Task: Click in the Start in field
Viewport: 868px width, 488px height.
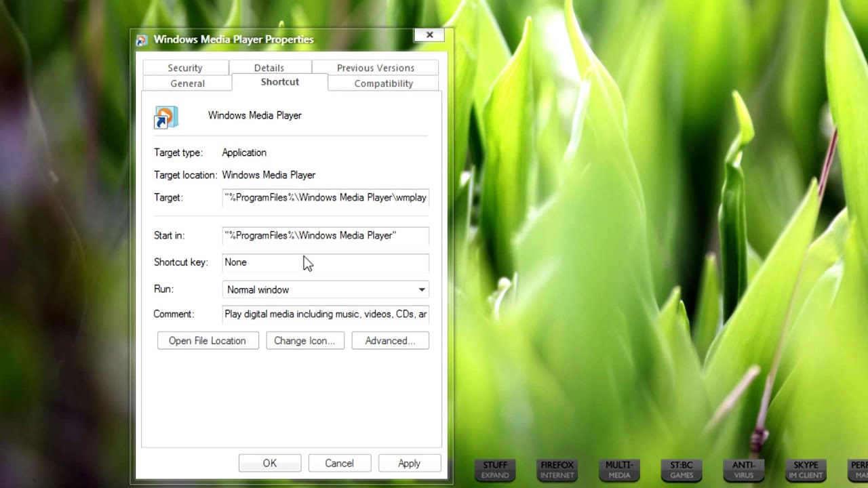Action: 325,236
